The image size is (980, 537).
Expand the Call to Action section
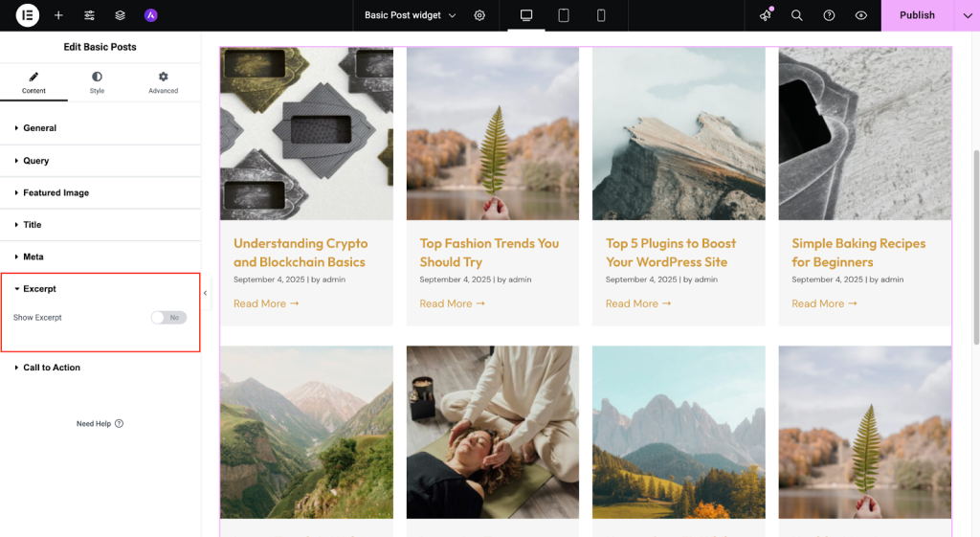[51, 368]
